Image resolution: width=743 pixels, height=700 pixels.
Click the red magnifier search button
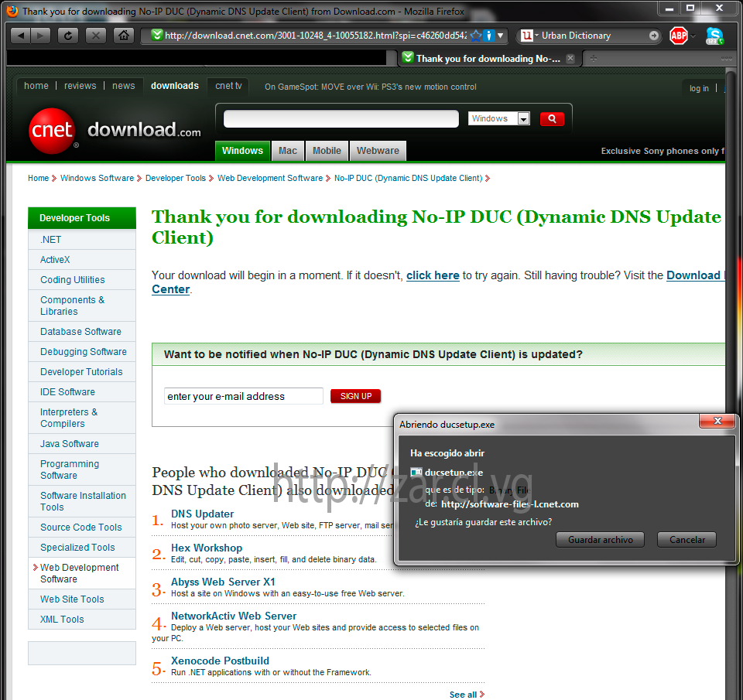pos(552,119)
